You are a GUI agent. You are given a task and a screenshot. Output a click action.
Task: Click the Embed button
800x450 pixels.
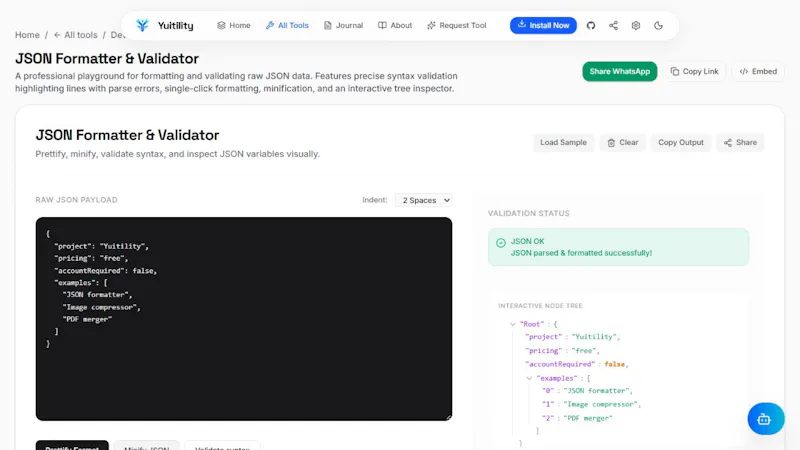click(x=758, y=71)
